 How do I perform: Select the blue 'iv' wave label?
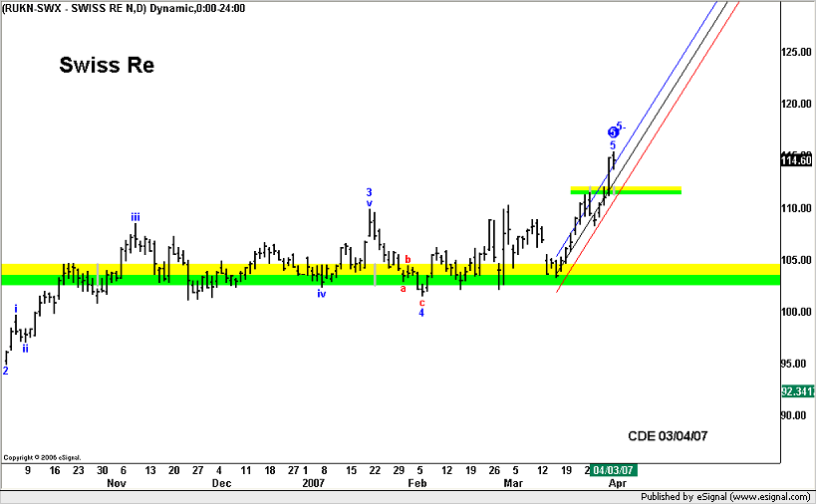point(321,294)
